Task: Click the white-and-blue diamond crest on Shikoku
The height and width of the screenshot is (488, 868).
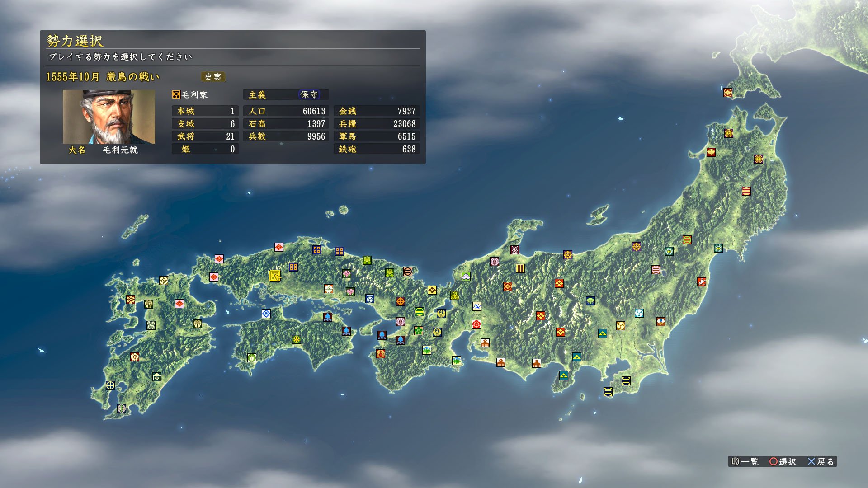Action: [x=266, y=314]
